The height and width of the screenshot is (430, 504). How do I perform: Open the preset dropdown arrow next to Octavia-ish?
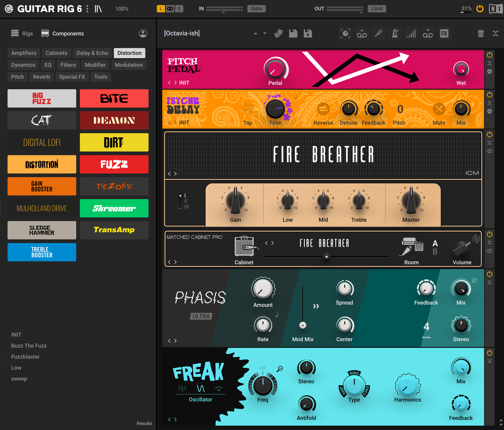265,33
